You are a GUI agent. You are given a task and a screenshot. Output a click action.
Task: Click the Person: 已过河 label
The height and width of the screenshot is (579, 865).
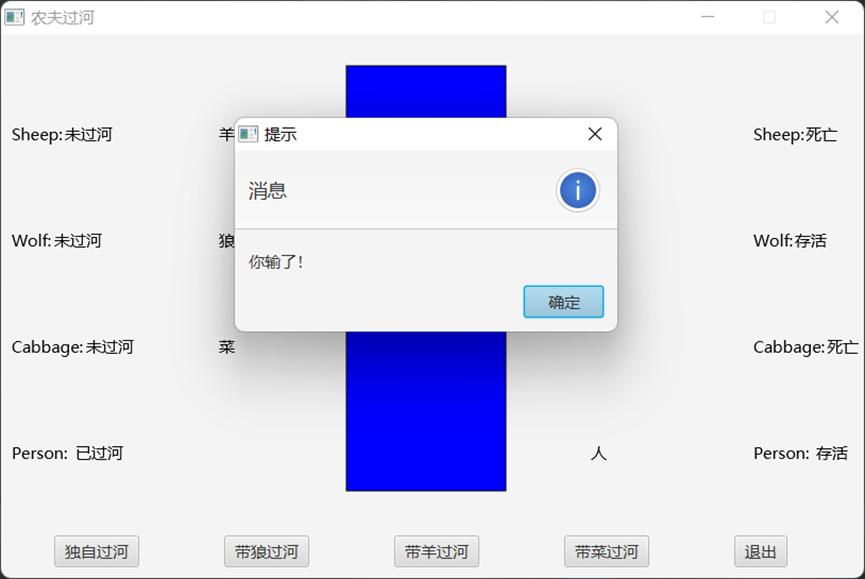pyautogui.click(x=67, y=453)
